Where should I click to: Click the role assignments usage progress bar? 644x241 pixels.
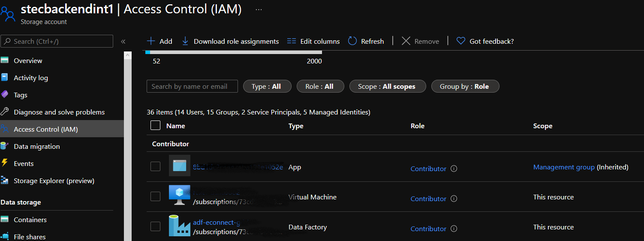pyautogui.click(x=234, y=52)
